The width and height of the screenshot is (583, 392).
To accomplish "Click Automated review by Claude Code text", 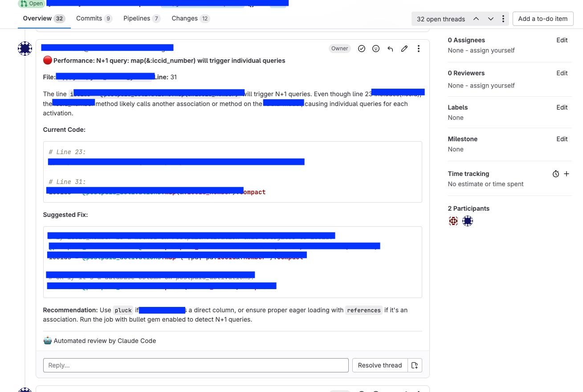I will [105, 341].
